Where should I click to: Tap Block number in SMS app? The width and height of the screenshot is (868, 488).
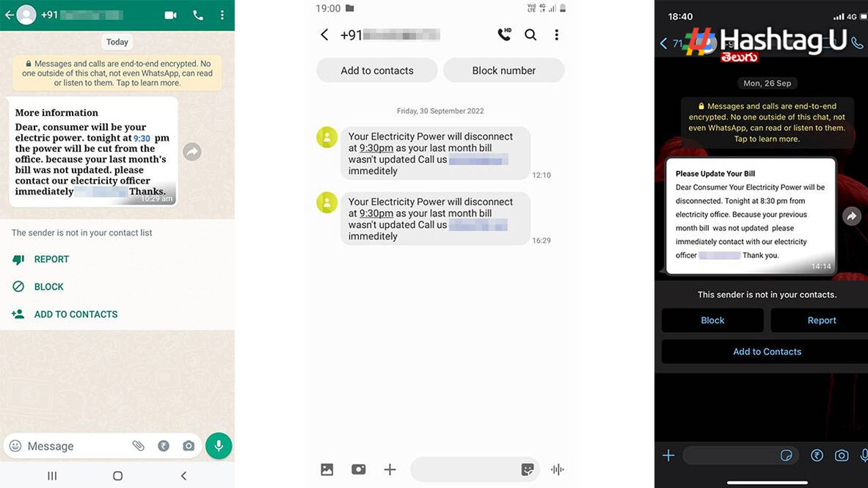click(504, 70)
